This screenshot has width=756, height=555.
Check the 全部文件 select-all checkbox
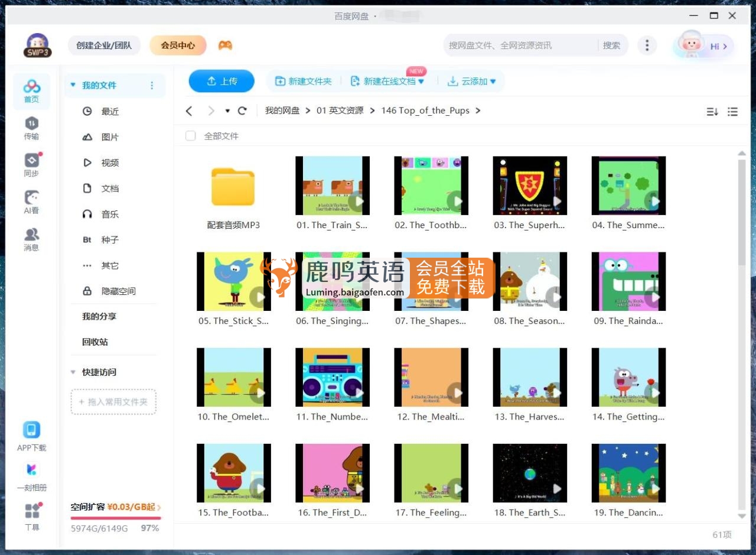coord(191,136)
